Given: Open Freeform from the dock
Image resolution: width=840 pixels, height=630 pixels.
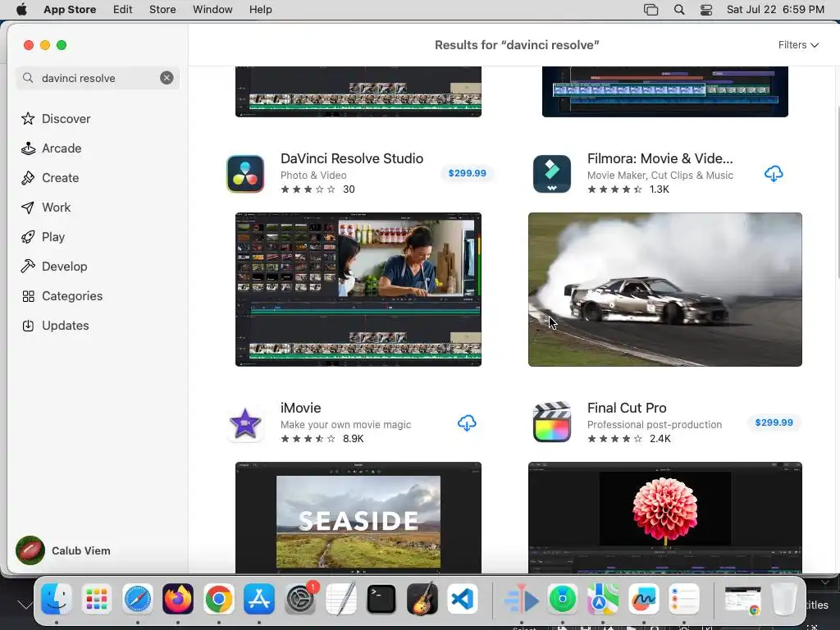Looking at the screenshot, I should coord(644,599).
